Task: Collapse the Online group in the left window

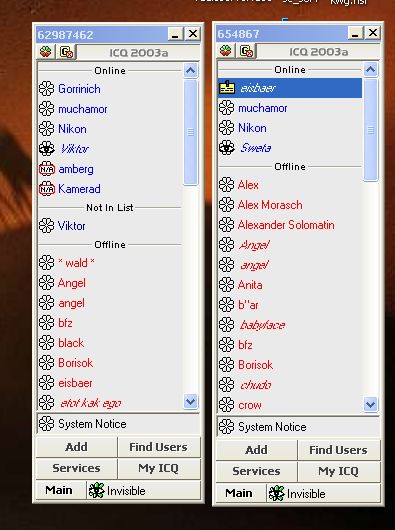Action: [110, 71]
